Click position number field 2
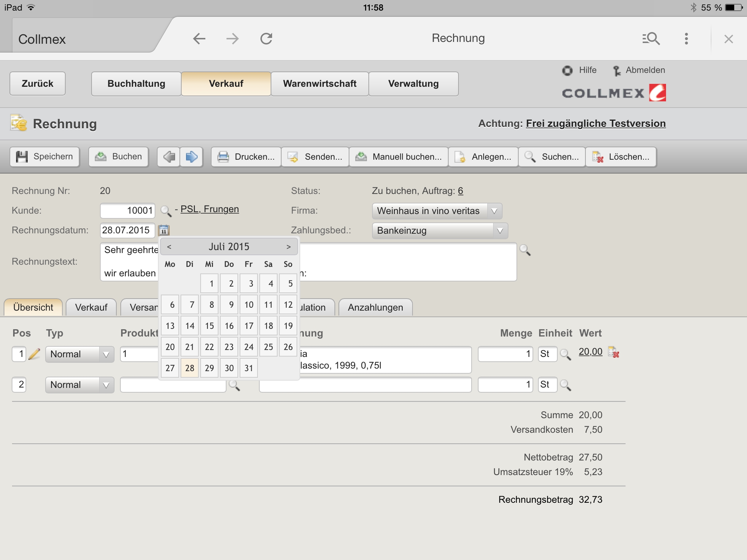 (x=19, y=385)
